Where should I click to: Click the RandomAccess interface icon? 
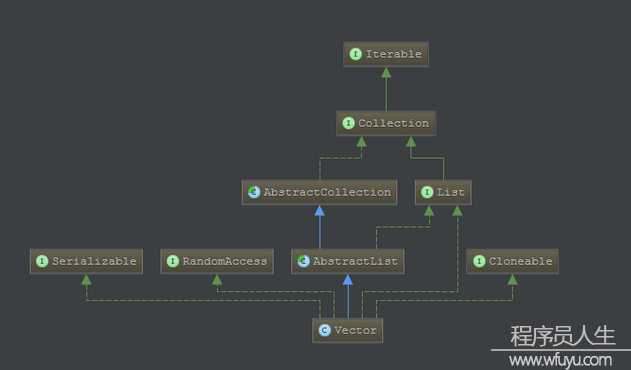point(173,261)
